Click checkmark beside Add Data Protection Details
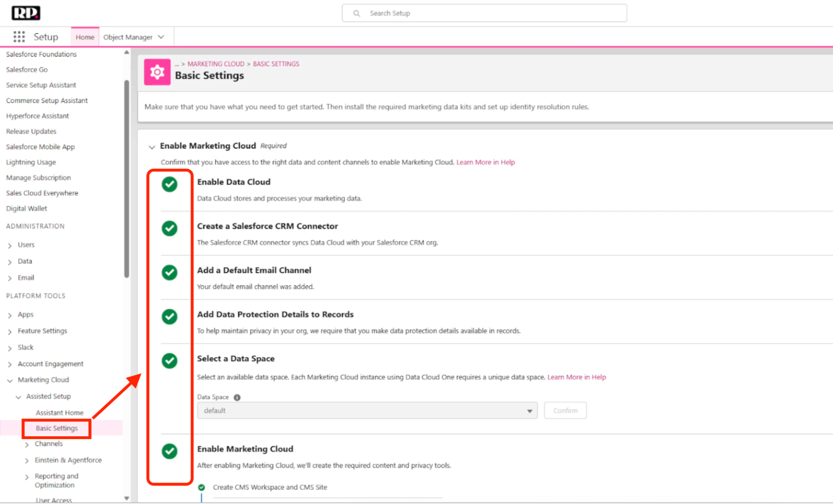 170,317
